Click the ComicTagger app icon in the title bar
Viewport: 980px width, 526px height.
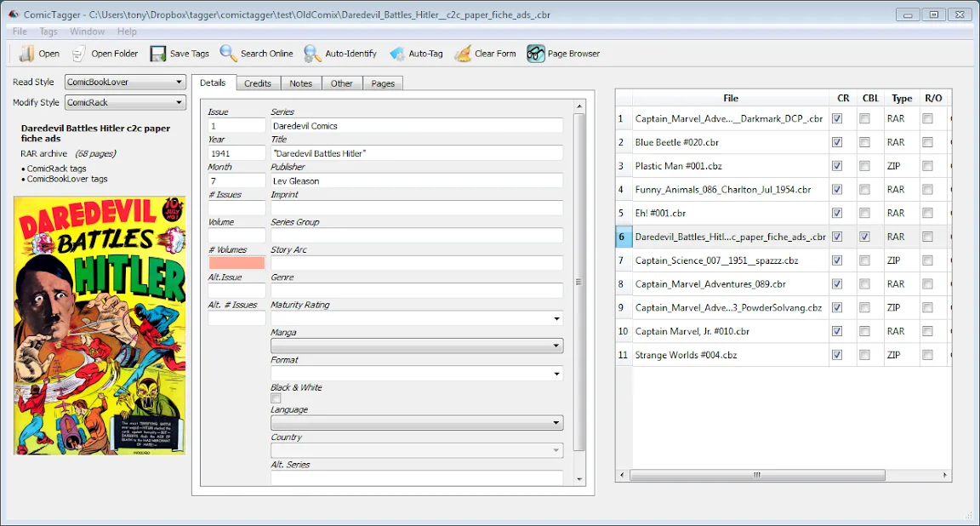click(13, 14)
